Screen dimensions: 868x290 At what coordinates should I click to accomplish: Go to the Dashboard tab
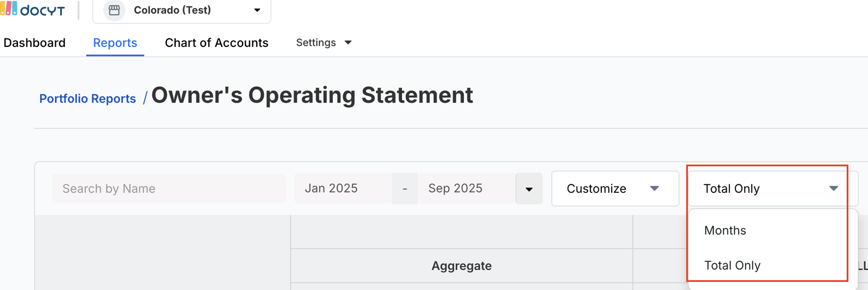pyautogui.click(x=34, y=42)
